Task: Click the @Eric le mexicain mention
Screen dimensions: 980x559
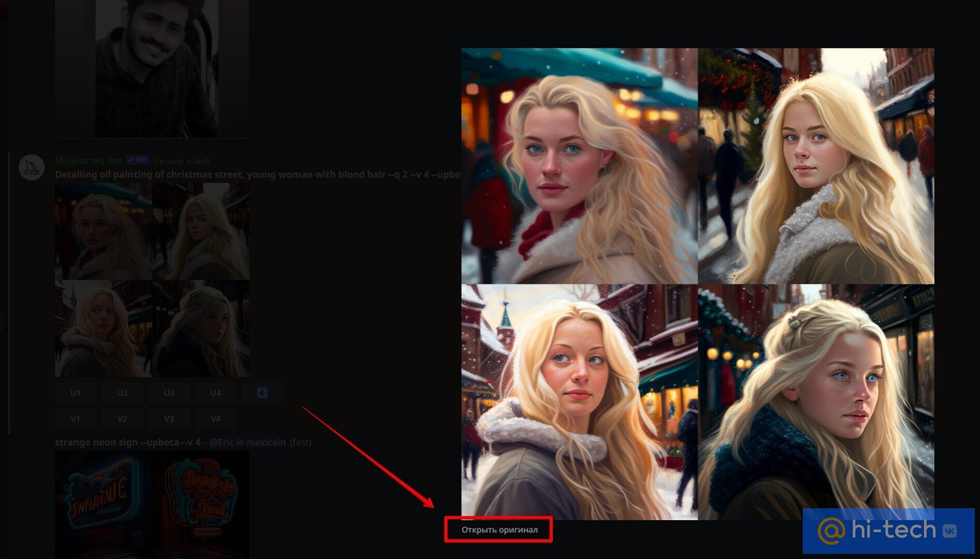Action: [248, 442]
